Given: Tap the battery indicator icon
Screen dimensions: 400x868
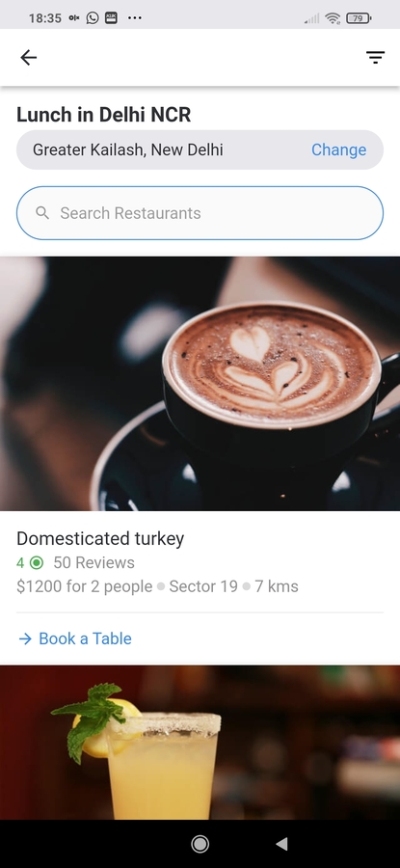Looking at the screenshot, I should click(359, 18).
